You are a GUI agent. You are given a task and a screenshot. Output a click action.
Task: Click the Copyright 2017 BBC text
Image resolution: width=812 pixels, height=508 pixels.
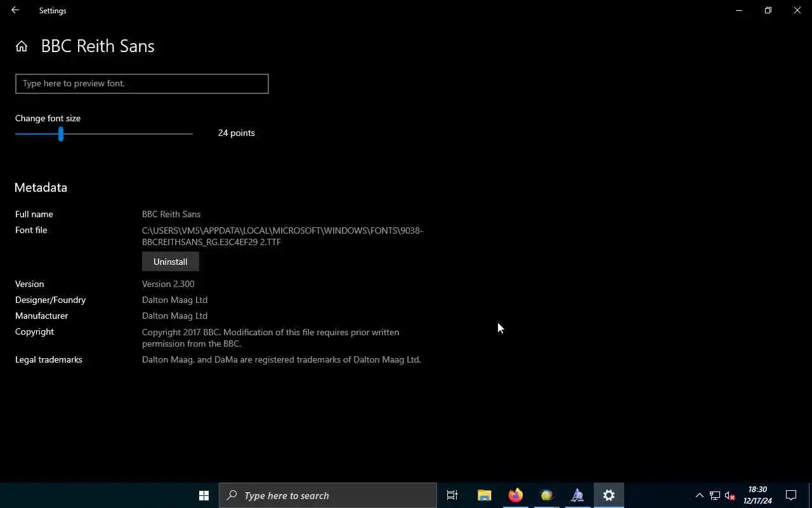(x=271, y=338)
